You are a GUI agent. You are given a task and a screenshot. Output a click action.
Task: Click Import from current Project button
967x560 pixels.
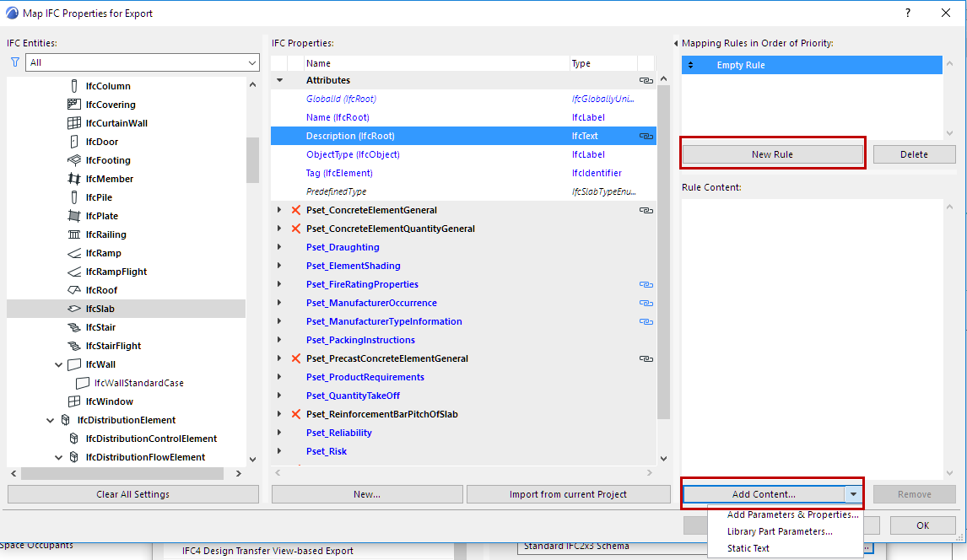coord(568,494)
